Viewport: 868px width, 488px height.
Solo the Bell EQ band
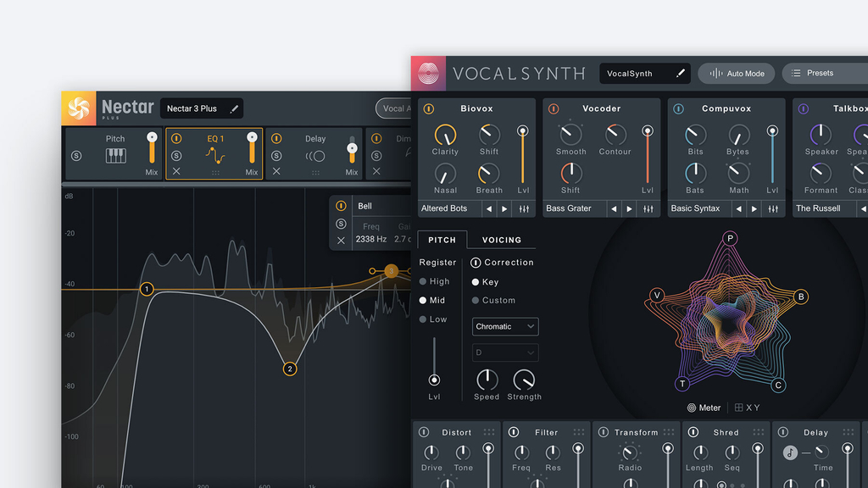341,224
